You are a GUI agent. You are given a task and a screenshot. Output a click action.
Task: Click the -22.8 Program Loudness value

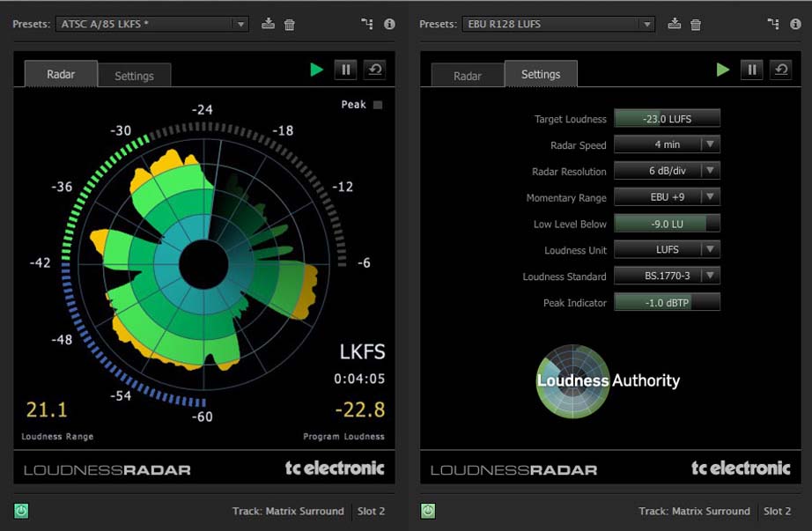(360, 409)
